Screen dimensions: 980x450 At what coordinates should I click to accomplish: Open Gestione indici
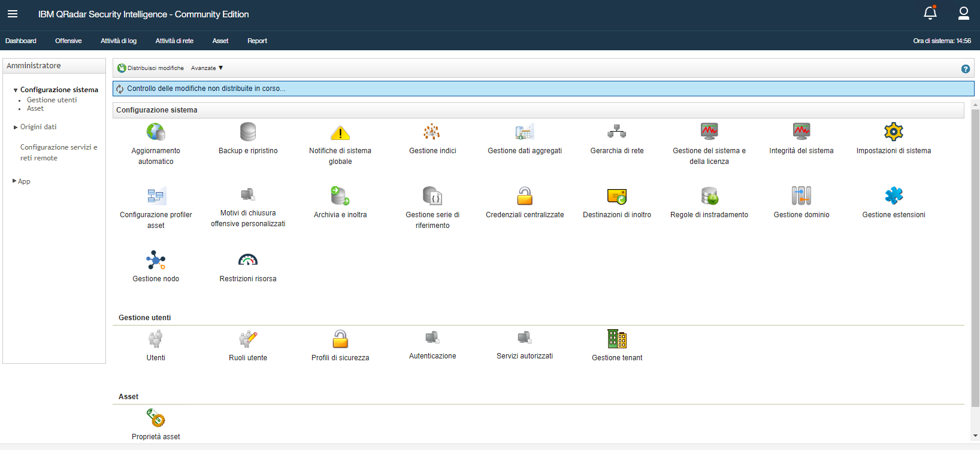pos(432,139)
